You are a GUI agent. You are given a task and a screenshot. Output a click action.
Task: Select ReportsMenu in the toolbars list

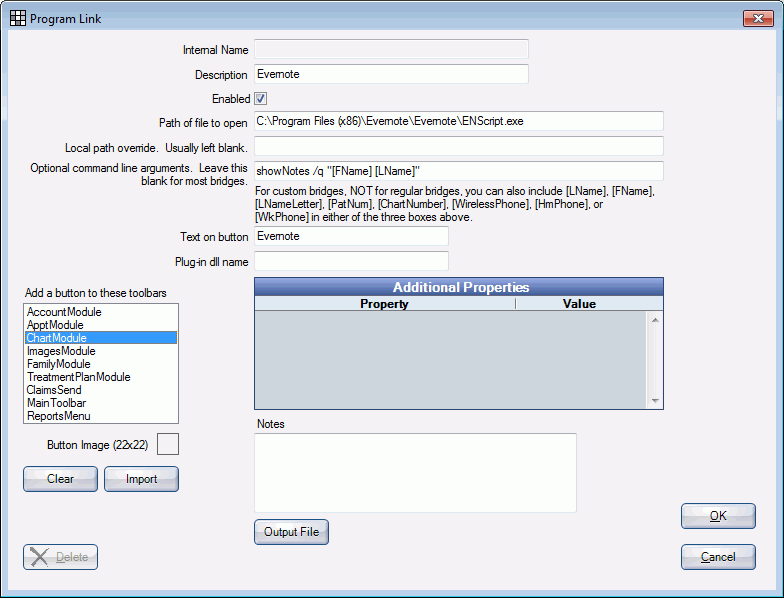pos(100,416)
